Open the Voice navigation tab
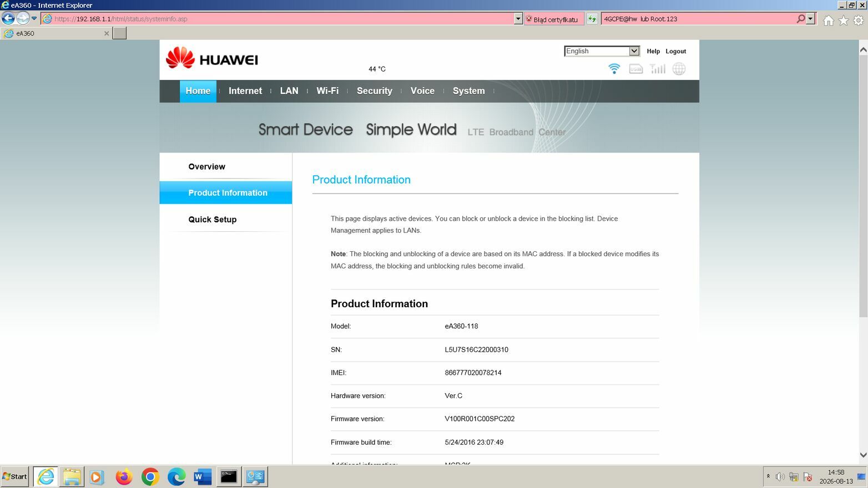The height and width of the screenshot is (488, 868). point(422,91)
